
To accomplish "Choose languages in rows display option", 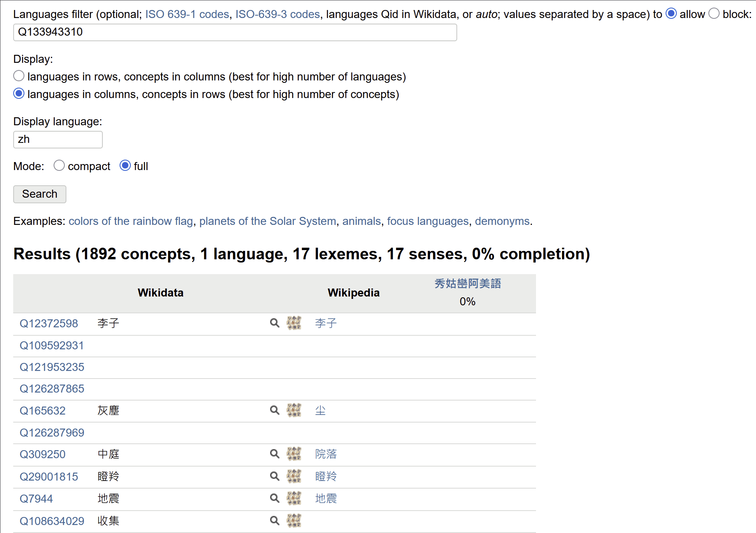I will tap(19, 76).
